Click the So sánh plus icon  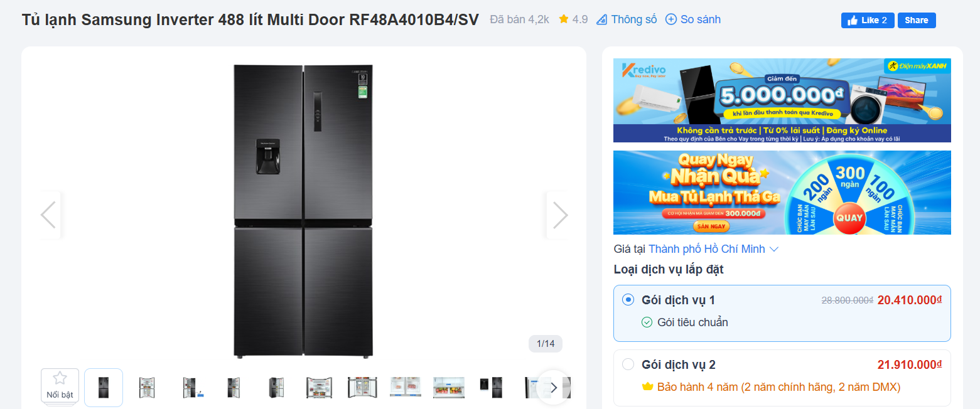670,19
